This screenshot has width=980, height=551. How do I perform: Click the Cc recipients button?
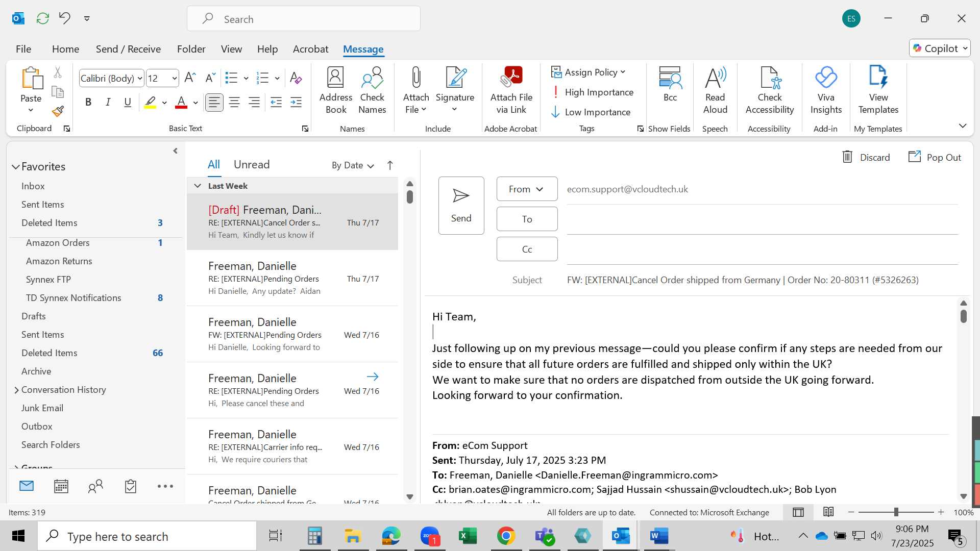527,249
